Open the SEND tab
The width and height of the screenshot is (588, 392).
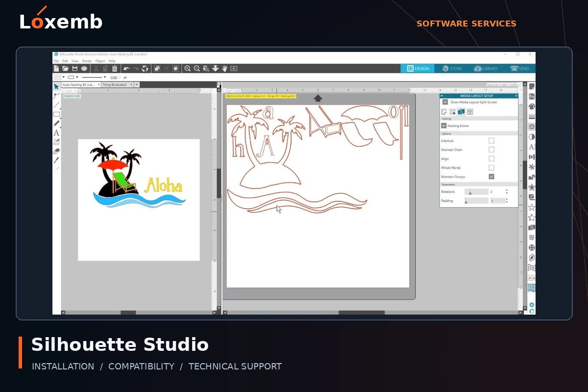(519, 69)
